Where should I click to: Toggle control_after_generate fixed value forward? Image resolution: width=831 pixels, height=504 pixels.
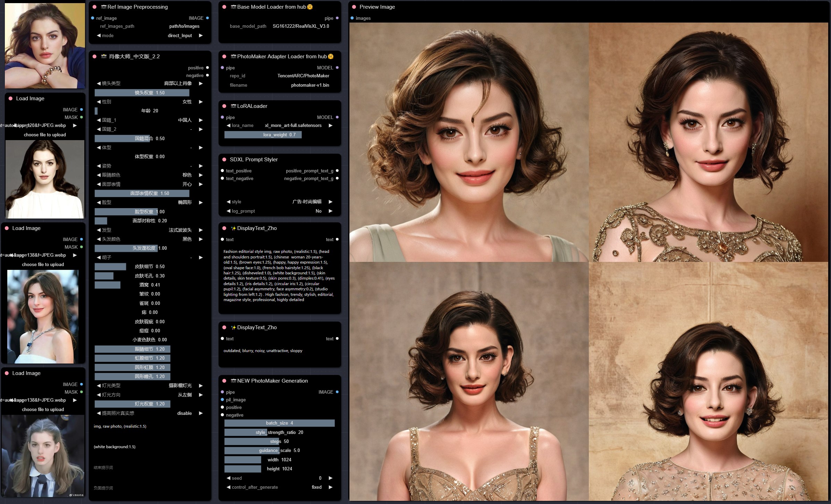pyautogui.click(x=330, y=487)
